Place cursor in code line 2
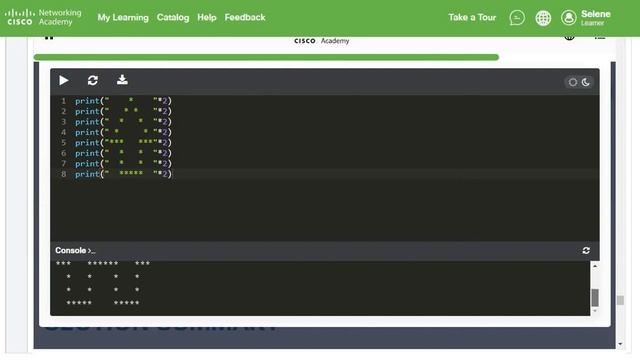The height and width of the screenshot is (360, 640). [x=123, y=111]
